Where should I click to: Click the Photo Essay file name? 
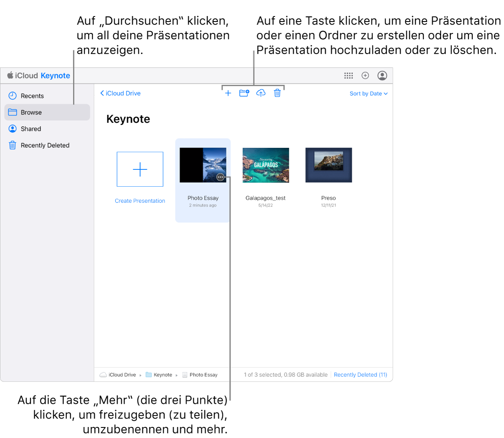[x=203, y=198]
